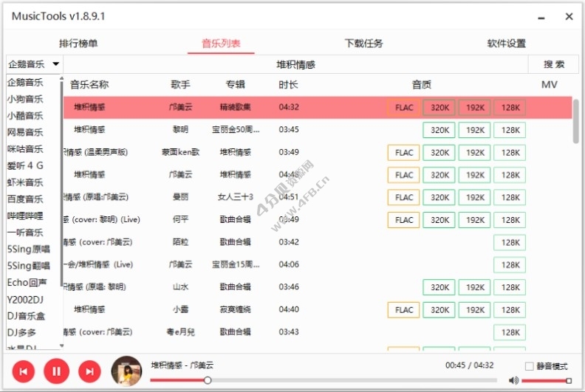This screenshot has height=392, width=585.
Task: Select 5Sing原唱 in the source list
Action: [x=28, y=249]
